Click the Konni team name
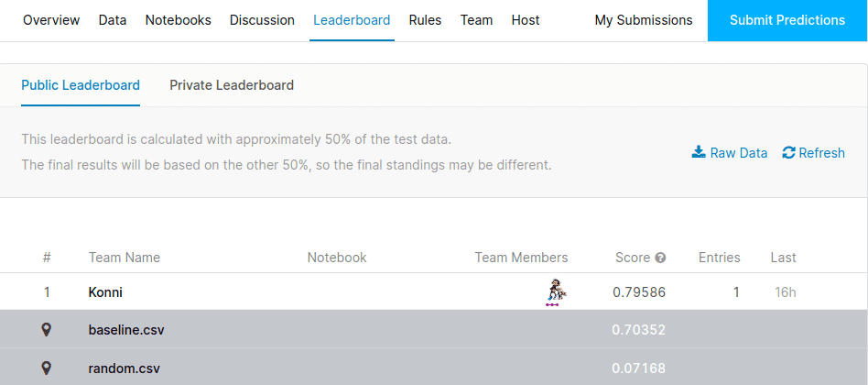 point(105,291)
